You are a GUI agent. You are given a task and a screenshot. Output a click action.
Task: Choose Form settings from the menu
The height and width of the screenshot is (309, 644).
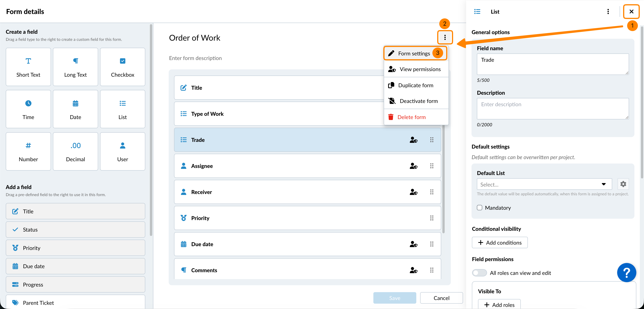pos(414,53)
